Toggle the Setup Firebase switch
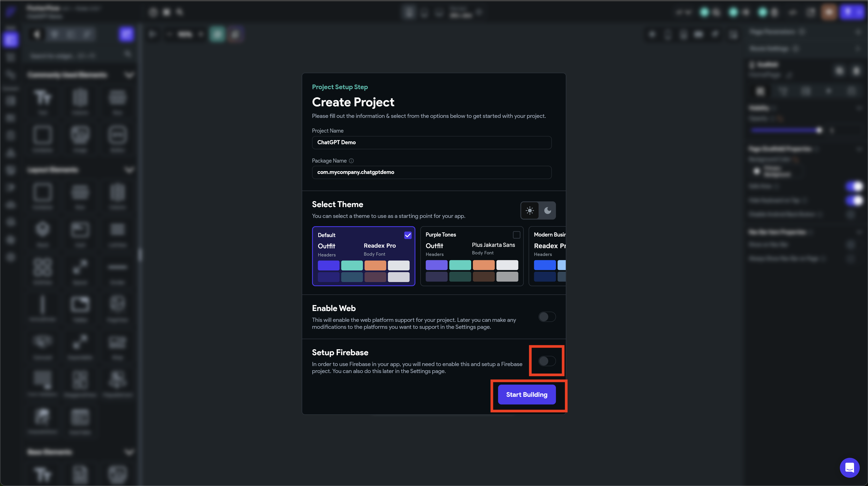868x486 pixels. point(547,361)
